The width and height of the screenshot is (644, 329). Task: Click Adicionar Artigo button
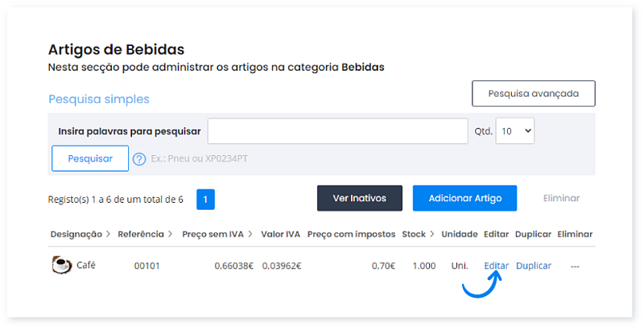pos(464,198)
